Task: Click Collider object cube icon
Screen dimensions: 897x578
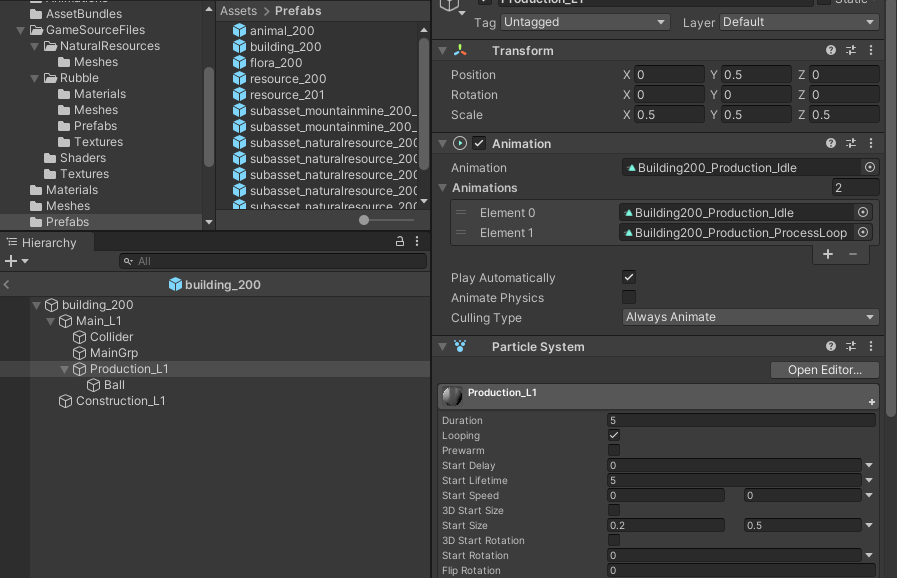Action: click(80, 337)
